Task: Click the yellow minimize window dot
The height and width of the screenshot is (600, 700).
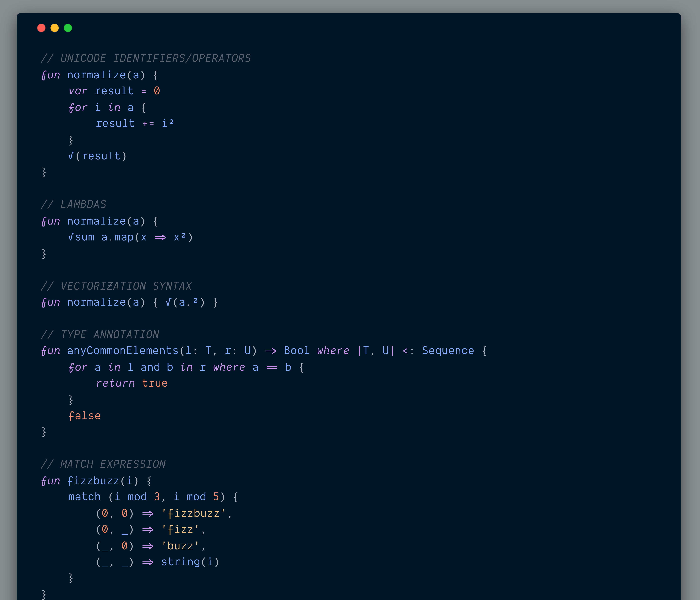Action: (x=54, y=28)
